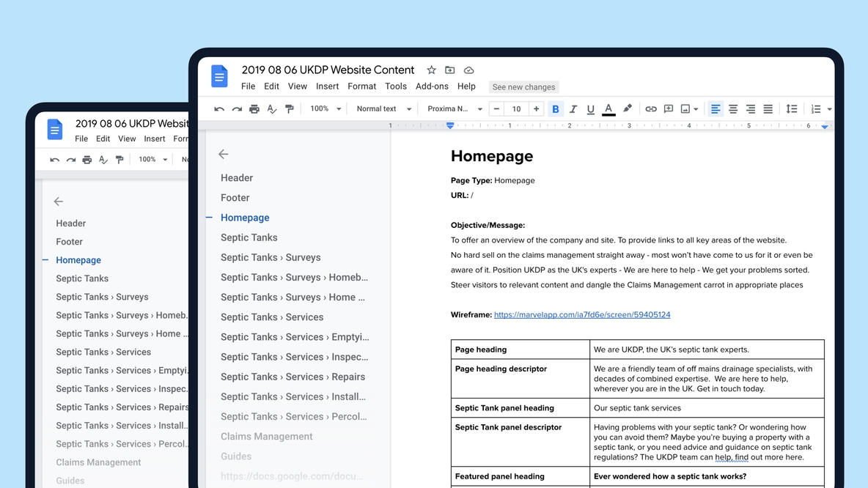Open spelling and grammar check icon

click(272, 108)
